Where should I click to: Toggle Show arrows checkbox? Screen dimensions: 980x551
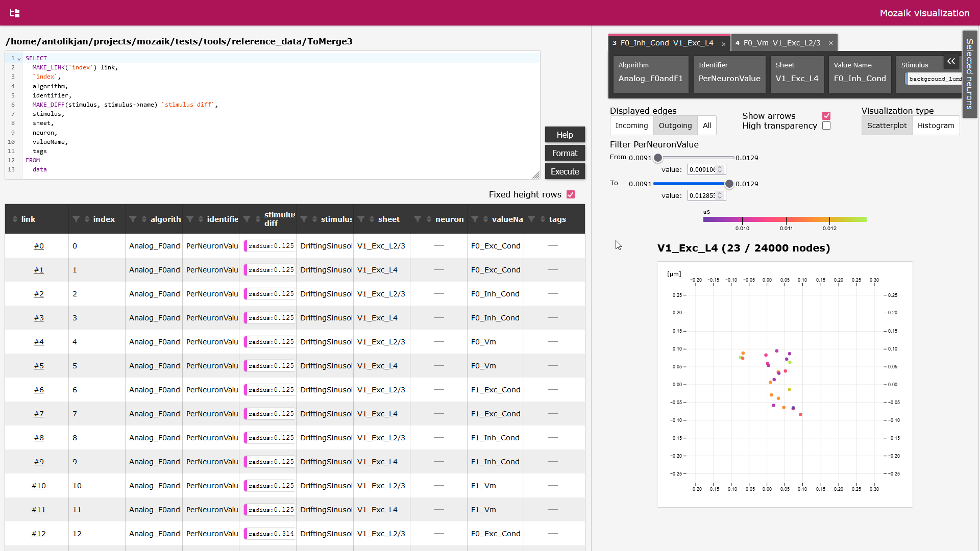coord(826,116)
